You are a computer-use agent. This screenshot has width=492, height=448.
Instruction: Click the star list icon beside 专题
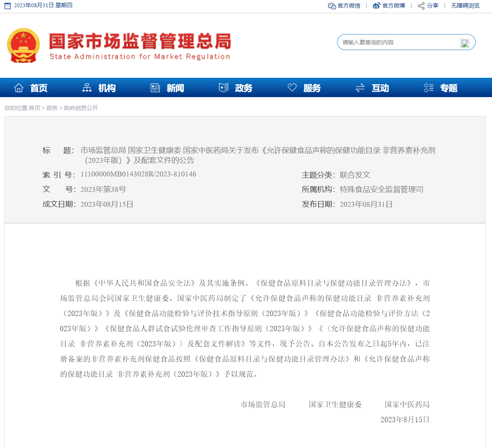coord(429,88)
